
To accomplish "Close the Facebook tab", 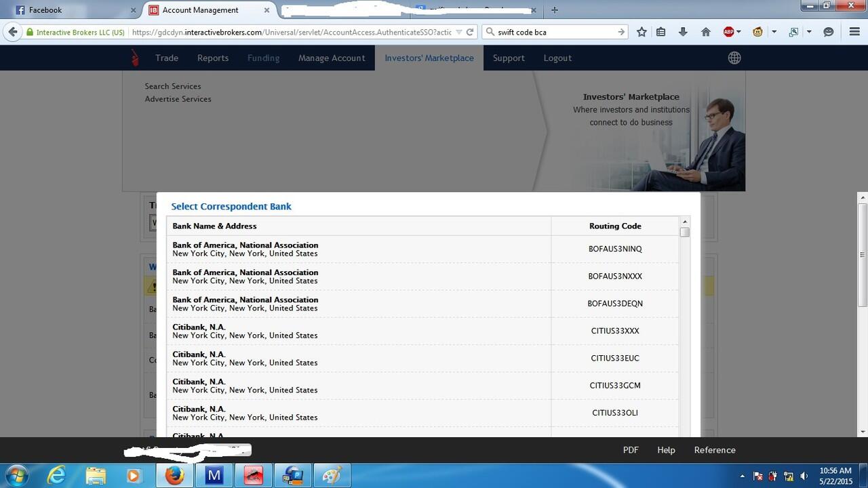I will (133, 10).
